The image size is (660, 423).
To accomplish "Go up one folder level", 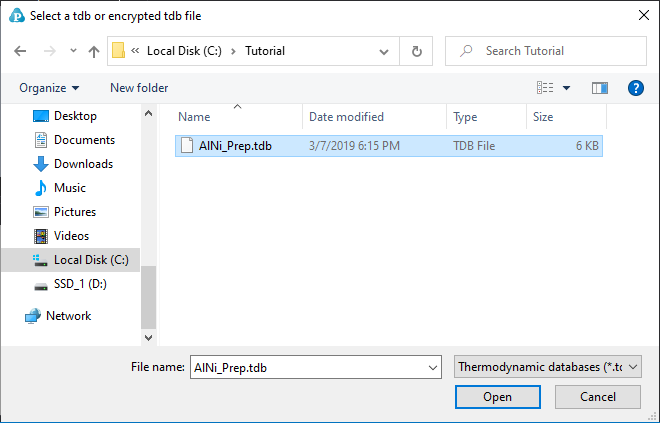I will (94, 51).
